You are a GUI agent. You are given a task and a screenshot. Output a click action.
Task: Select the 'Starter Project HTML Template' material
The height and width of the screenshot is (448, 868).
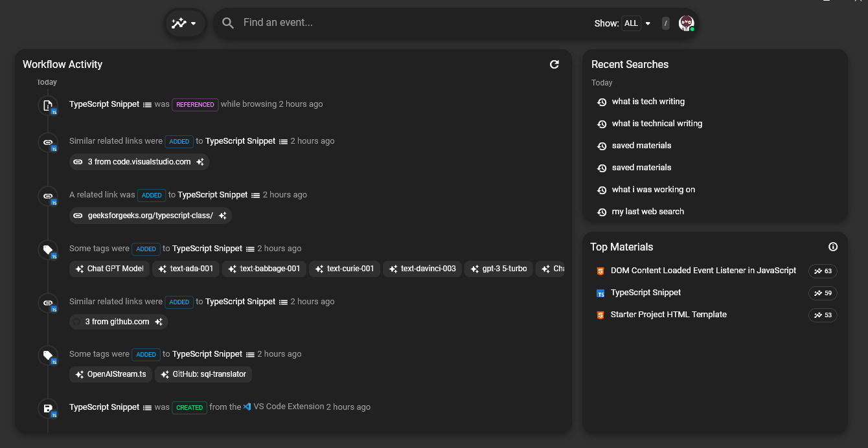pos(668,315)
